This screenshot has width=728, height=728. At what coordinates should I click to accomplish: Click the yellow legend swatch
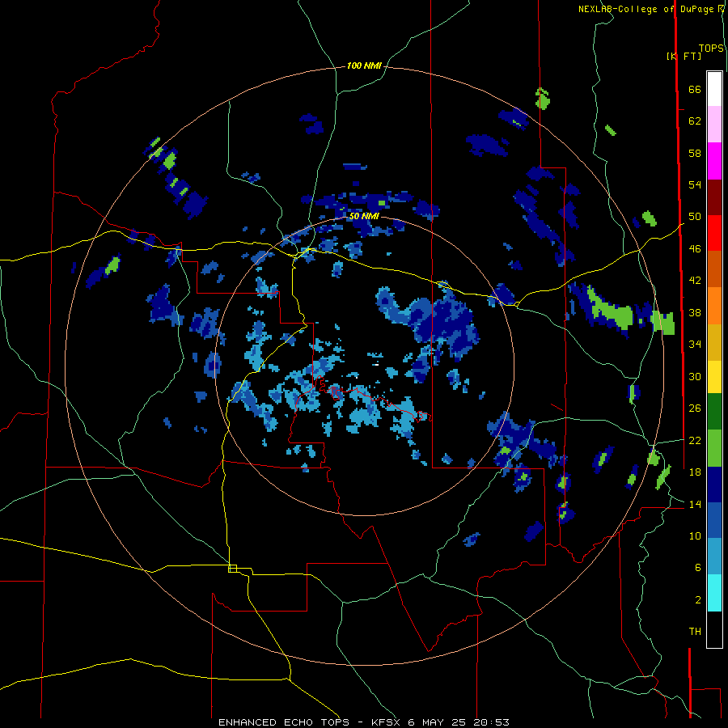[714, 377]
